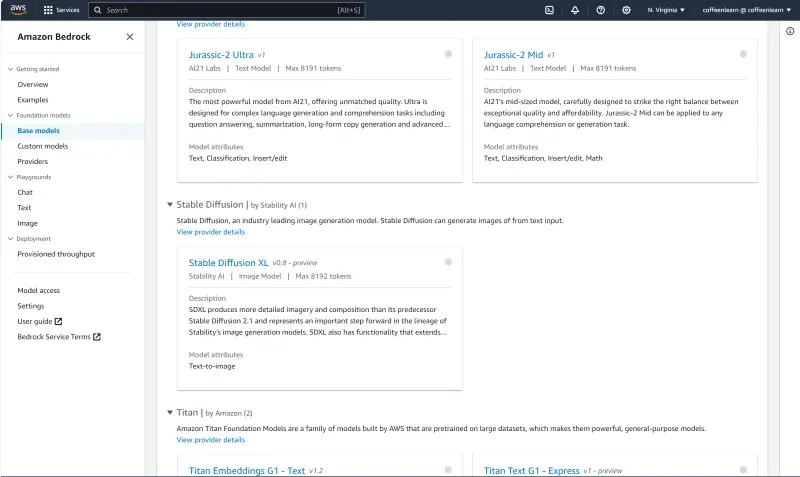Close the Amazon Bedrock side navigation
The image size is (800, 477).
pos(130,37)
